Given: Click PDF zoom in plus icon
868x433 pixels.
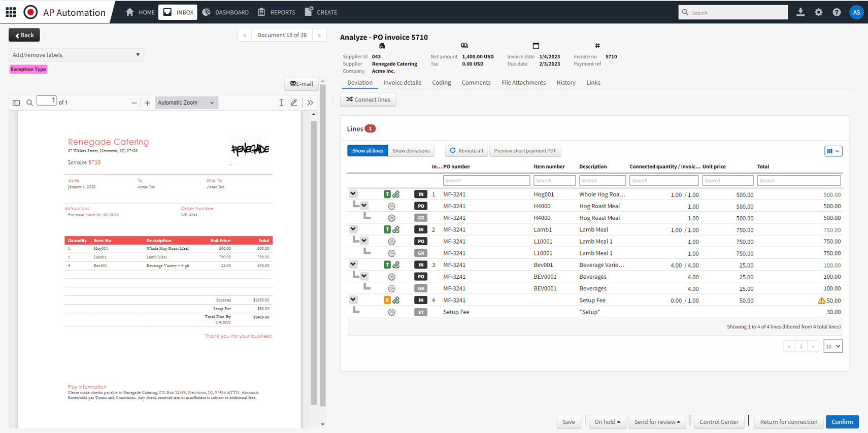Looking at the screenshot, I should click(x=147, y=103).
